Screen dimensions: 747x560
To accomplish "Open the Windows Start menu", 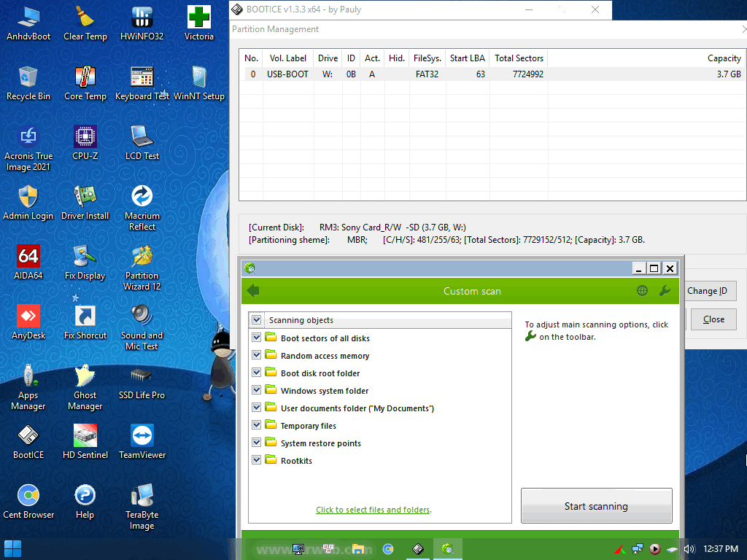I will coord(12,548).
